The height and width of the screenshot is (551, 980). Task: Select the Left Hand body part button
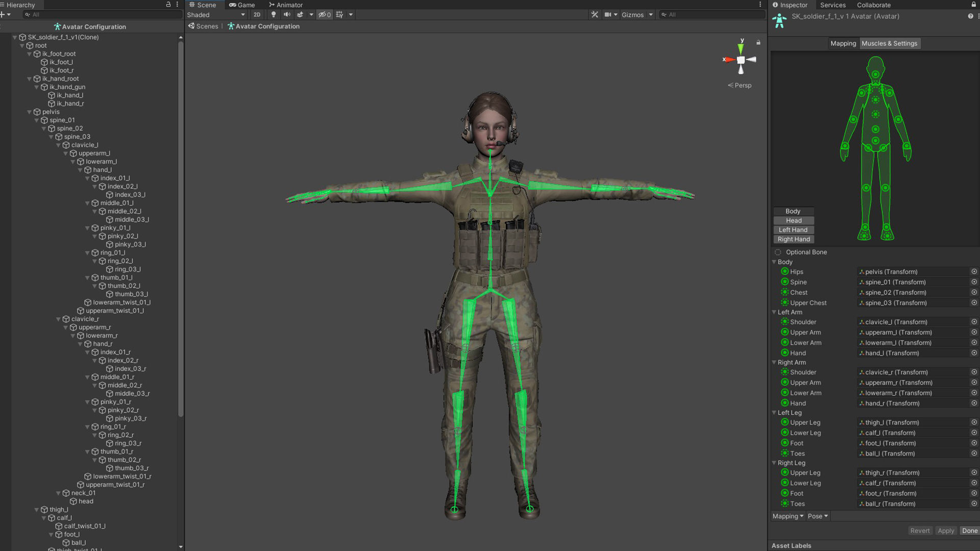[793, 230]
